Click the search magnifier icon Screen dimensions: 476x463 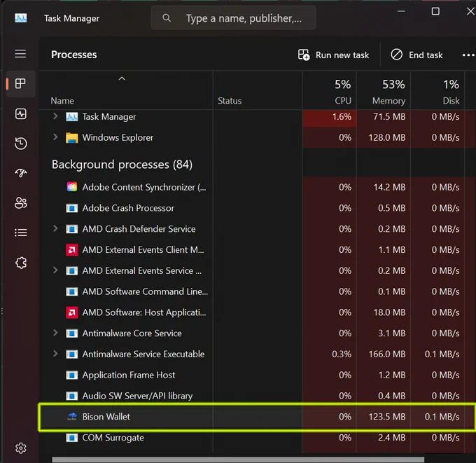click(167, 18)
